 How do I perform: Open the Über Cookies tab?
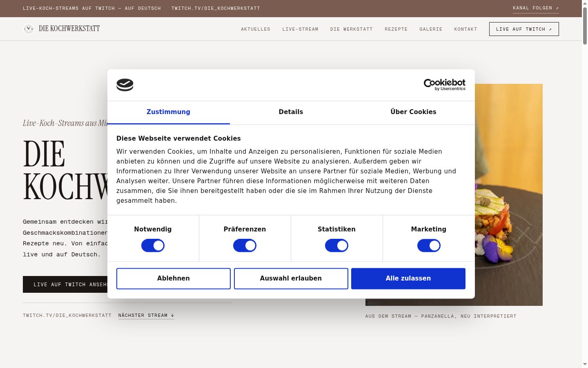[x=413, y=112]
